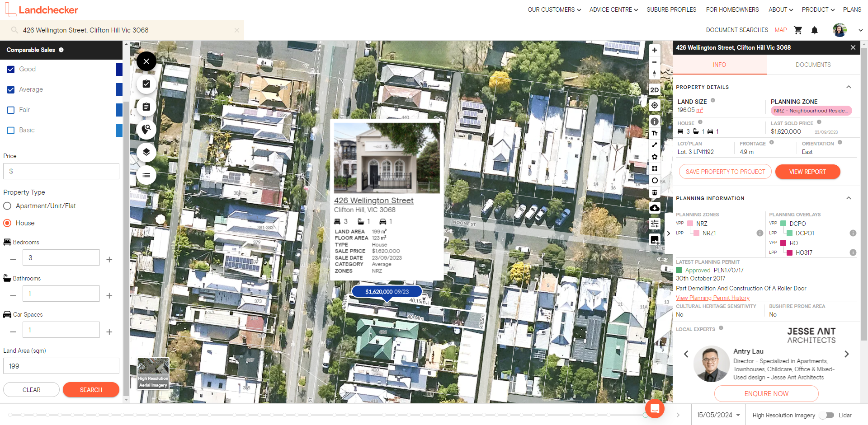The height and width of the screenshot is (425, 868).
Task: Click Save Property To Project
Action: pos(725,172)
